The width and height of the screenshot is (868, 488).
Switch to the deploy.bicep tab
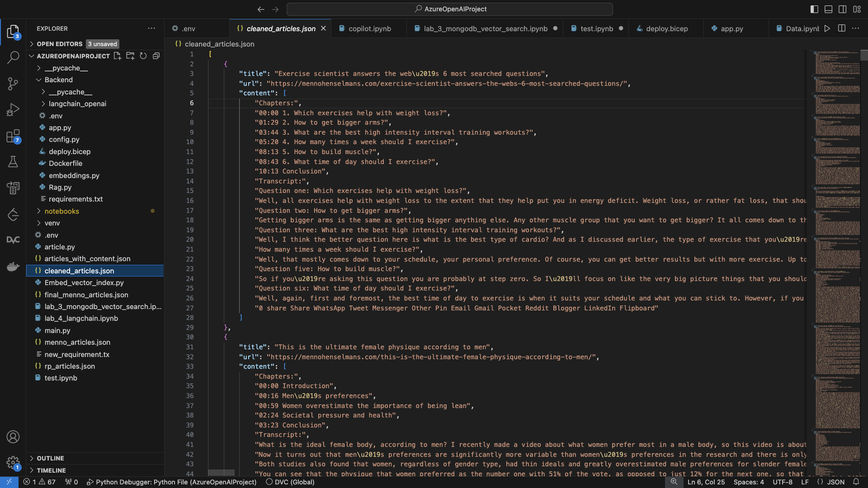click(666, 28)
